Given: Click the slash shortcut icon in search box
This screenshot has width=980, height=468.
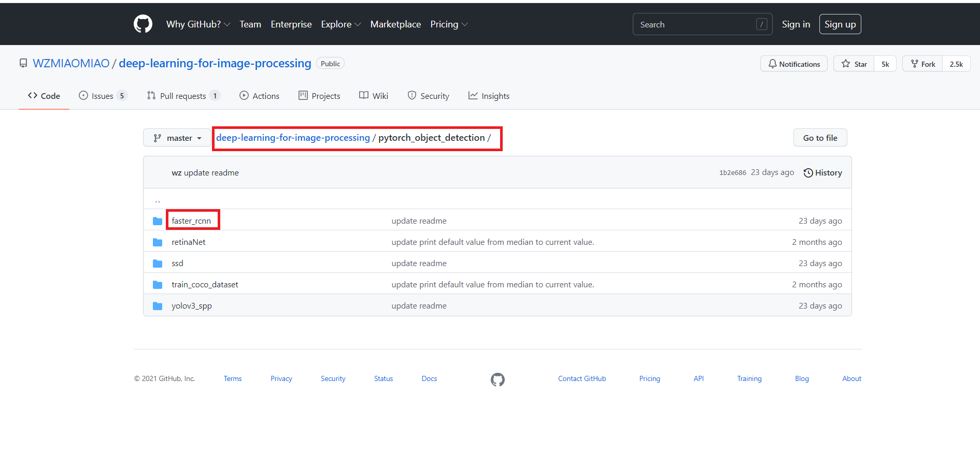Looking at the screenshot, I should 761,24.
